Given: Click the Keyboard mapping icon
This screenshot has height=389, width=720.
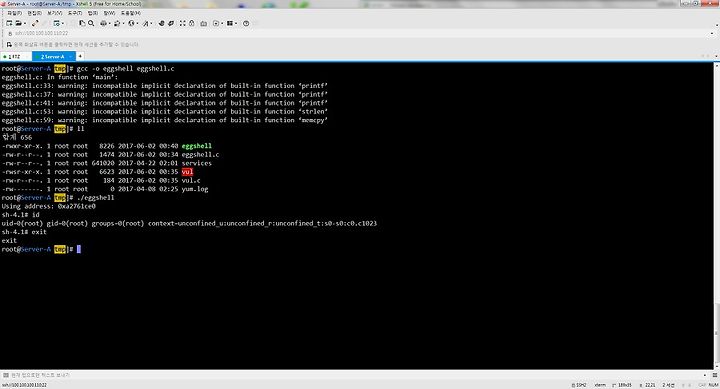Looking at the screenshot, I should click(203, 23).
